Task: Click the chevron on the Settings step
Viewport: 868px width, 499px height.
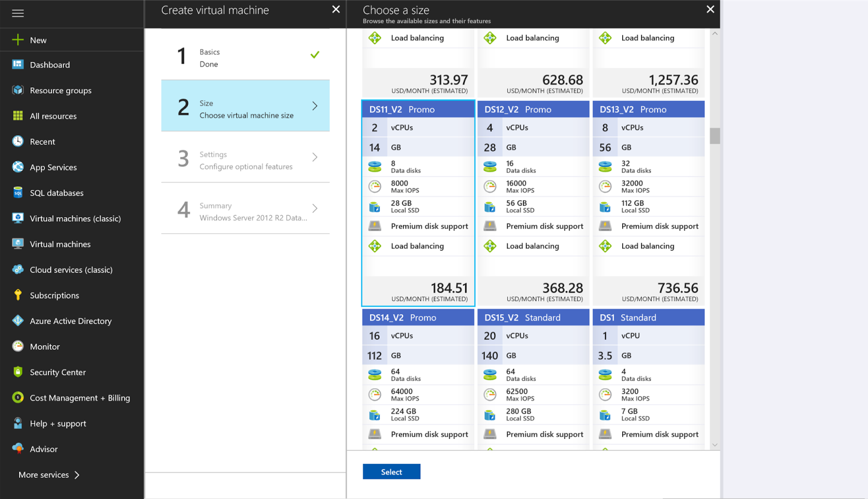Action: tap(315, 157)
